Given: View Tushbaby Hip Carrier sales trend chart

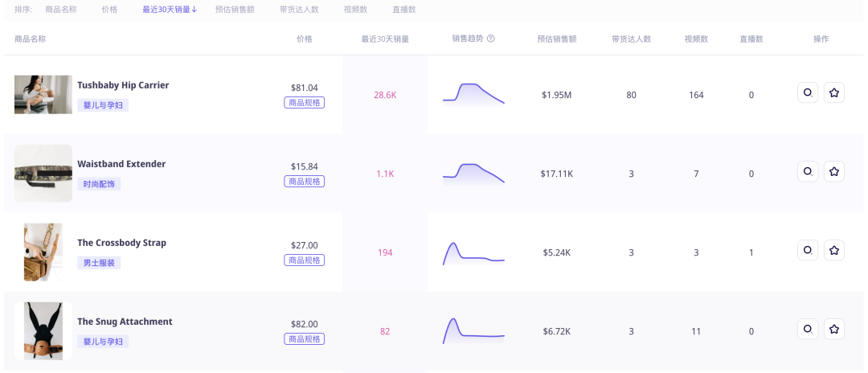Looking at the screenshot, I should [x=473, y=93].
